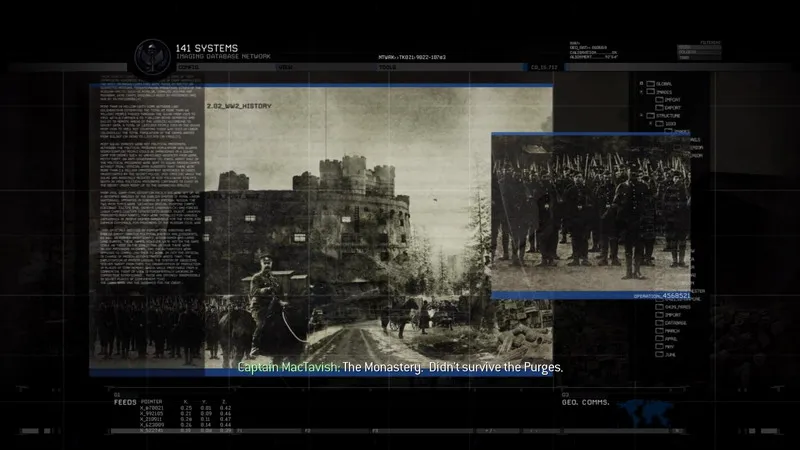Collapse the STRUCTURE tree node

[x=641, y=116]
